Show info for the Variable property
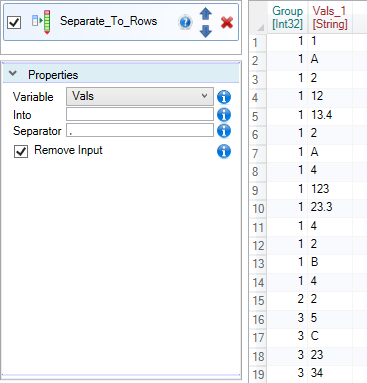Viewport: 367px width, 383px height. [224, 97]
